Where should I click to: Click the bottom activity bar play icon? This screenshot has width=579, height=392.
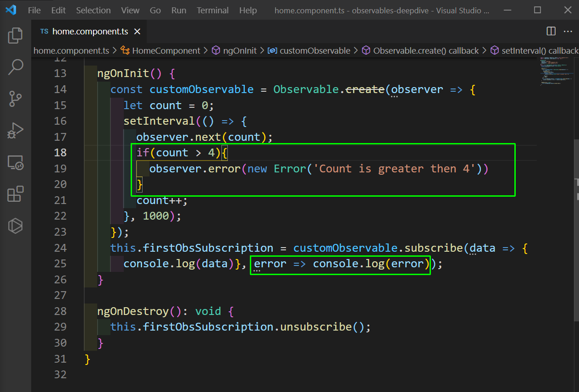pos(16,226)
